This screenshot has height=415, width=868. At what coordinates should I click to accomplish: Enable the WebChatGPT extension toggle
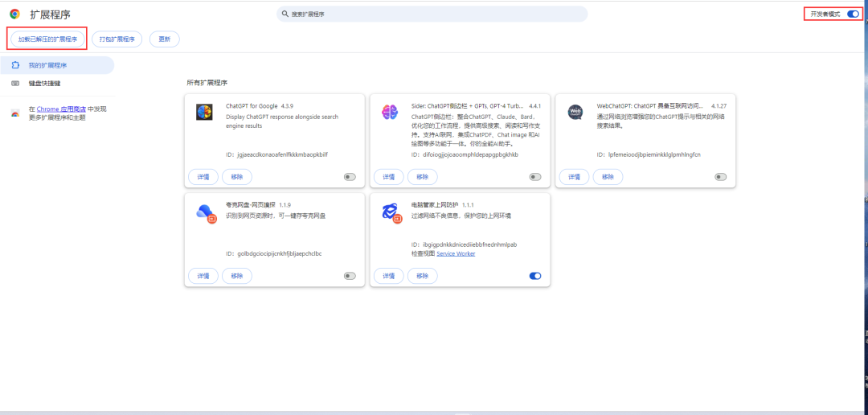pyautogui.click(x=720, y=177)
